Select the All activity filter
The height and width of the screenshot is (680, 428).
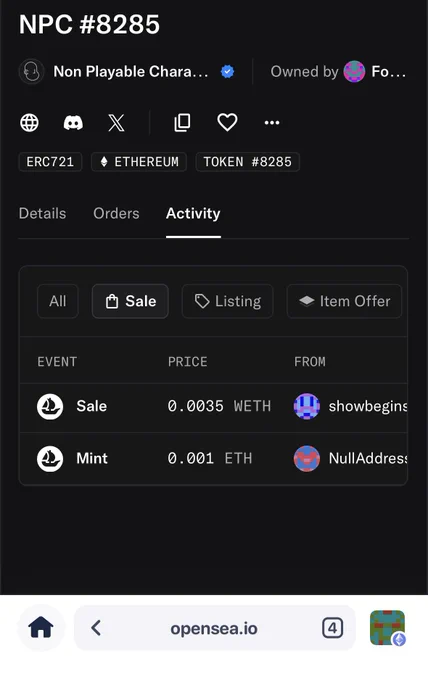[x=58, y=301]
